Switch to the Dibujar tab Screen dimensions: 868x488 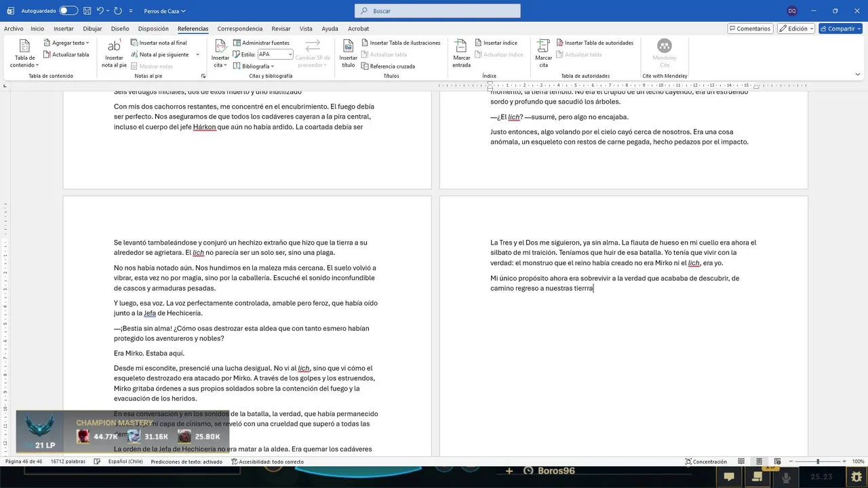(92, 28)
